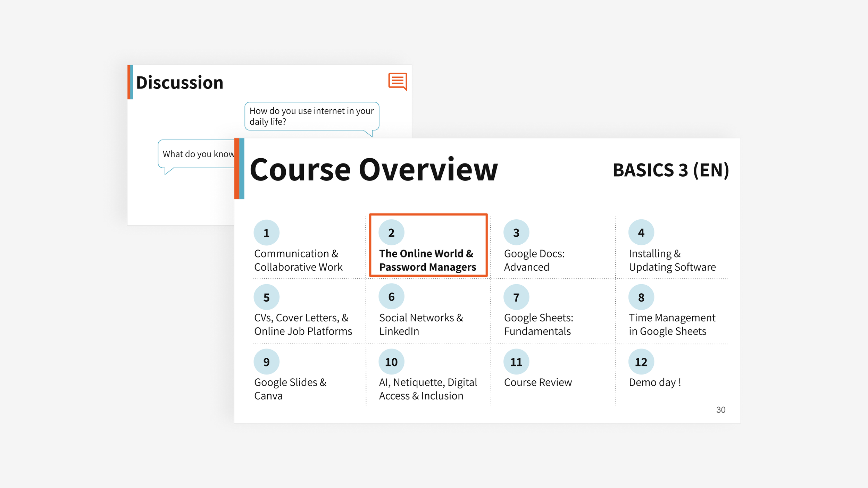868x488 pixels.
Task: Click the number 2 circle badge
Action: tap(391, 233)
